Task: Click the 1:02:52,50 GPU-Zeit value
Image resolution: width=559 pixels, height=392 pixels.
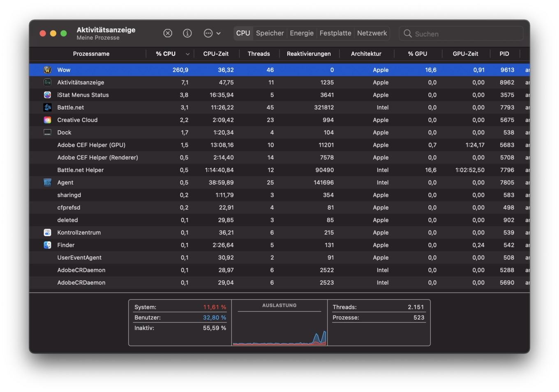Action: point(470,170)
